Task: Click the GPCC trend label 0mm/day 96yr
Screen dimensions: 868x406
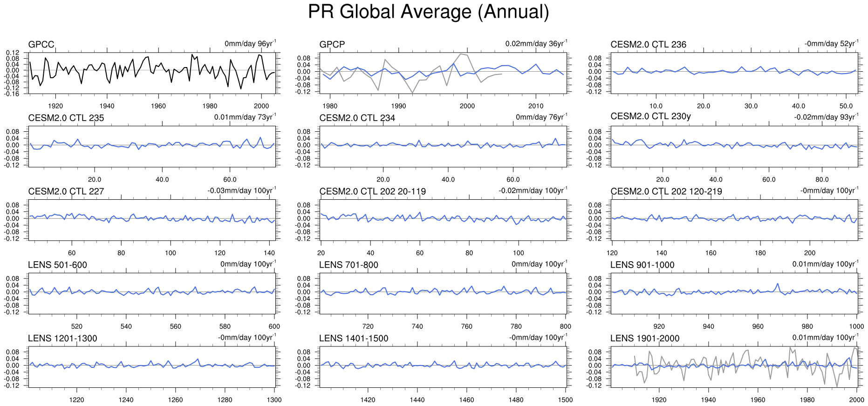Action: tap(250, 44)
